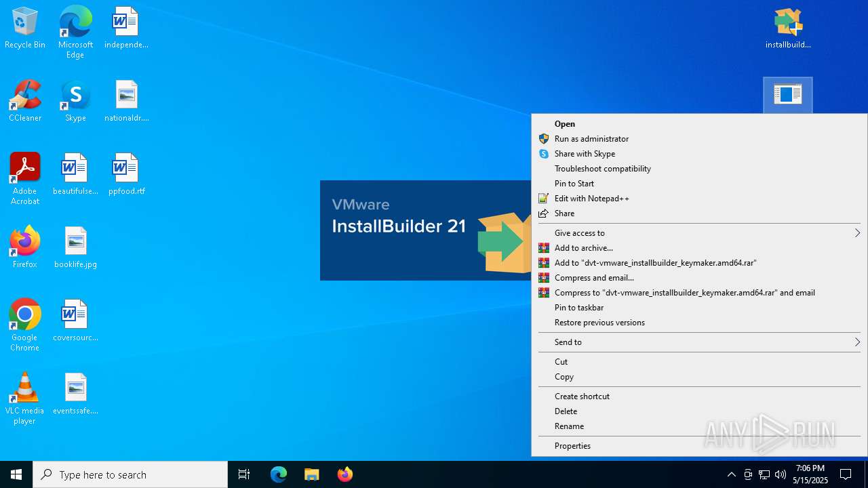Select the coversourc... Word document
Viewport: 868px width, 488px height.
pos(75,321)
